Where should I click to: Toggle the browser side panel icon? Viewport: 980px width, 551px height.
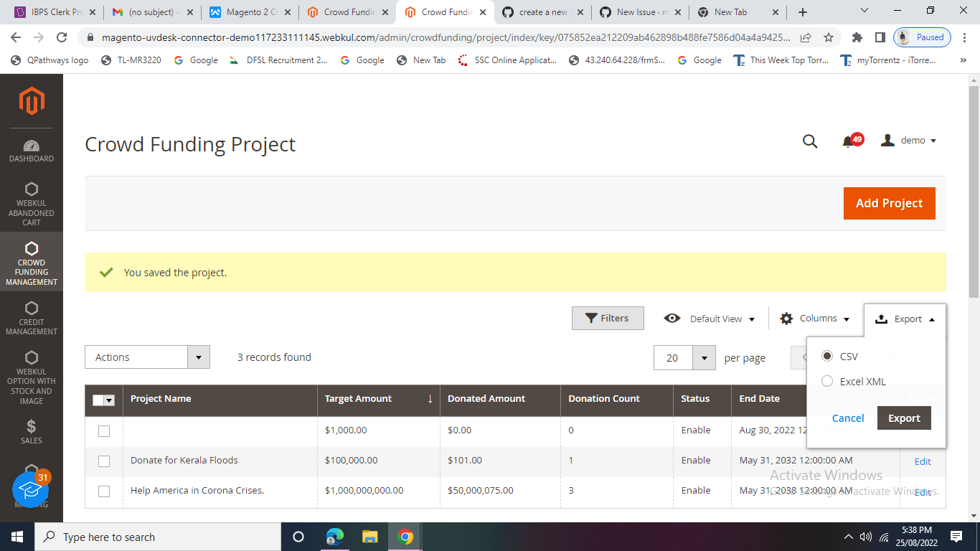(880, 37)
